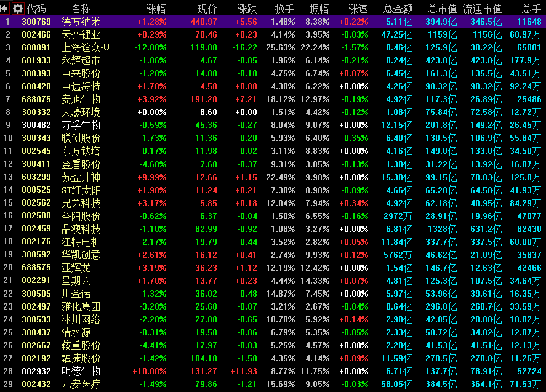Select stock name 明德生物

[x=81, y=371]
